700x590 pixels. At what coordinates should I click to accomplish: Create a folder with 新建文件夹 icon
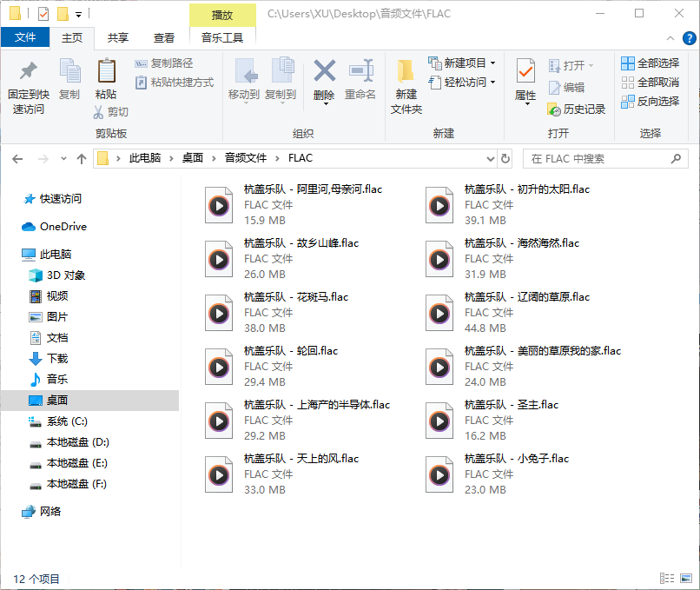coord(405,83)
